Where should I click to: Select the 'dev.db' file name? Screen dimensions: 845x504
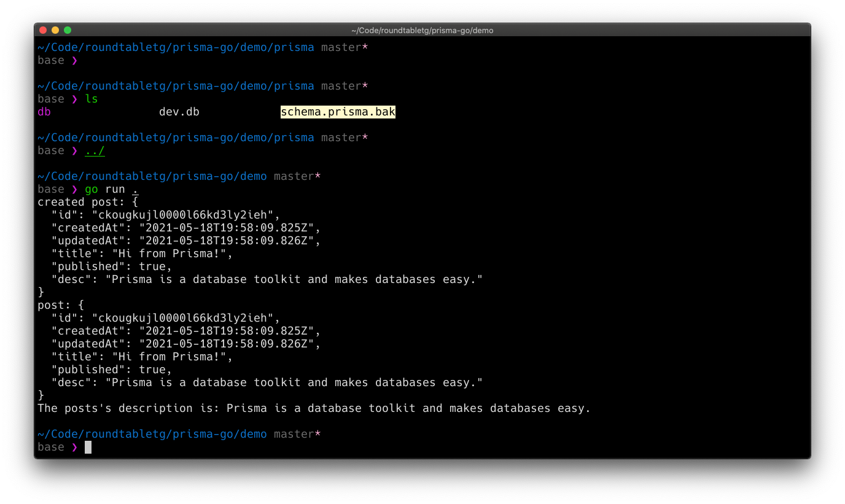[x=179, y=112]
